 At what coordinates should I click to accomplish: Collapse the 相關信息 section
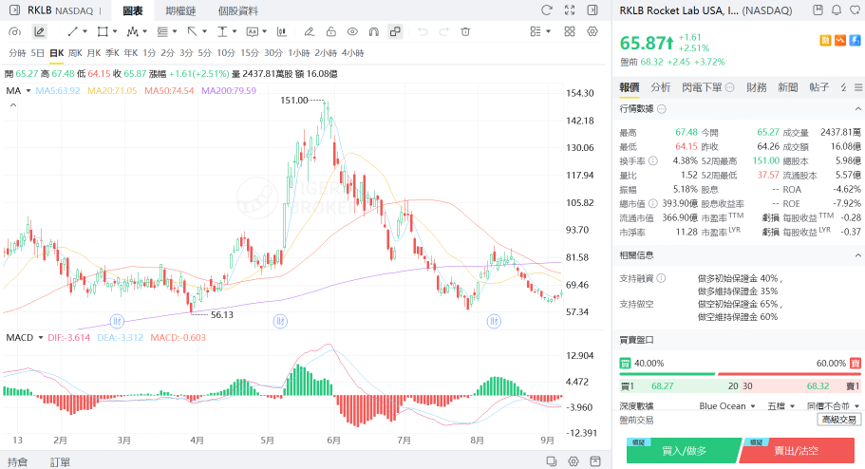pyautogui.click(x=858, y=255)
